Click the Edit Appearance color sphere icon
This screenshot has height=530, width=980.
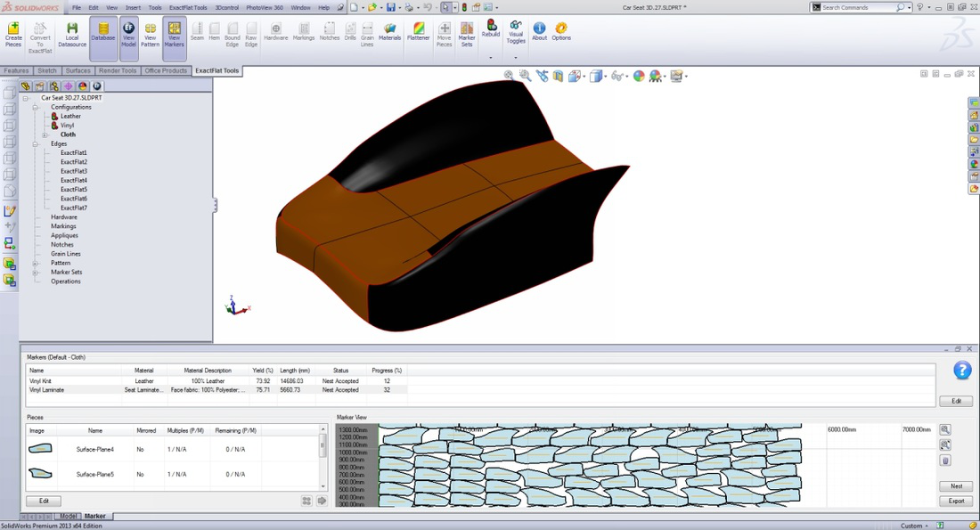[x=639, y=77]
